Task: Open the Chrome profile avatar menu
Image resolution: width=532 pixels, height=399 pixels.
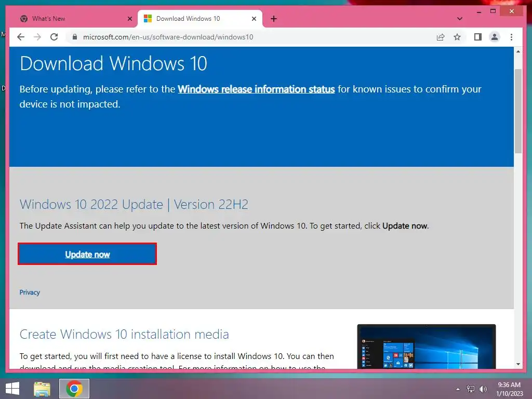Action: click(495, 37)
